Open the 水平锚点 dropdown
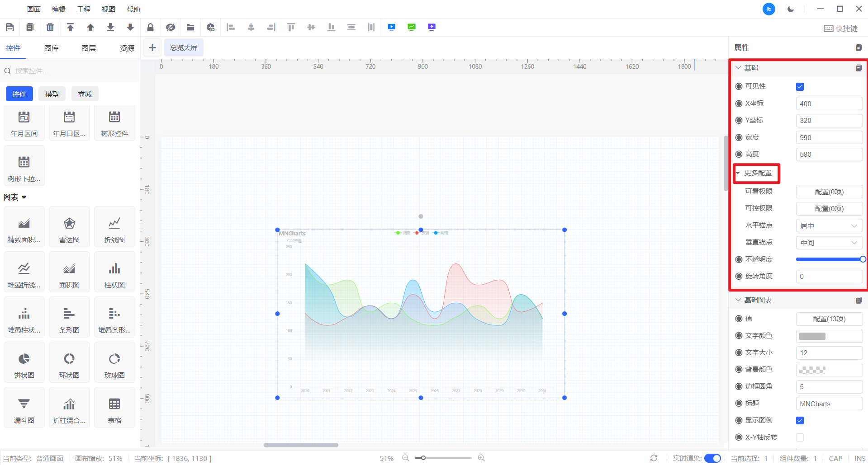The height and width of the screenshot is (465, 868). click(x=829, y=226)
